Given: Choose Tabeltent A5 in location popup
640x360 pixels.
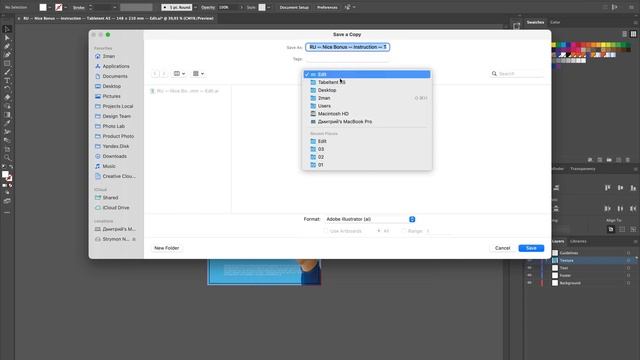Looking at the screenshot, I should click(x=367, y=82).
